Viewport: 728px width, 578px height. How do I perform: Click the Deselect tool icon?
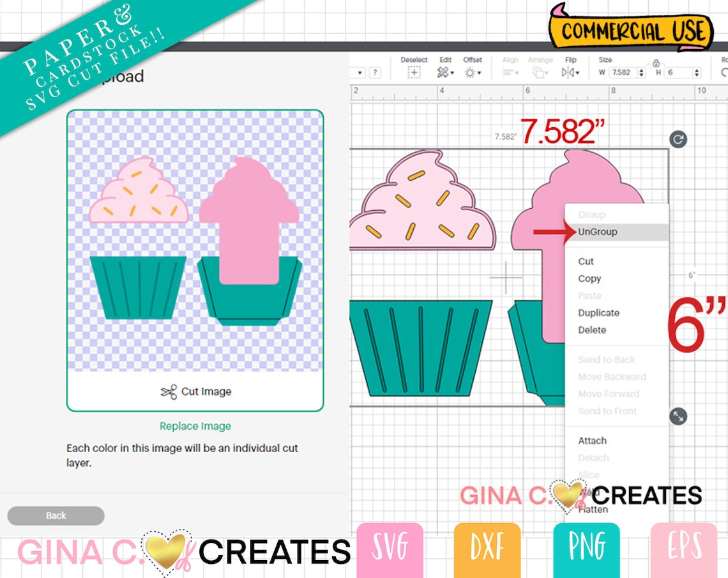point(415,72)
